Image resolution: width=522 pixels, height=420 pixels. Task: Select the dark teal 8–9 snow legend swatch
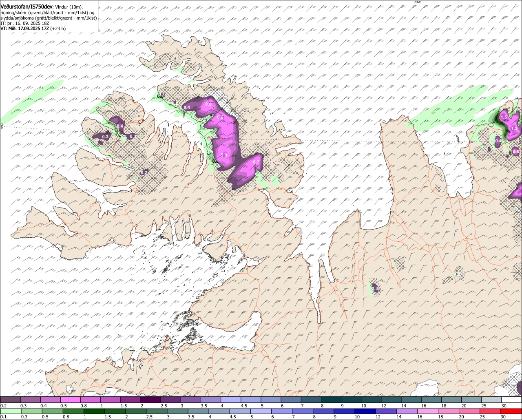(332, 400)
